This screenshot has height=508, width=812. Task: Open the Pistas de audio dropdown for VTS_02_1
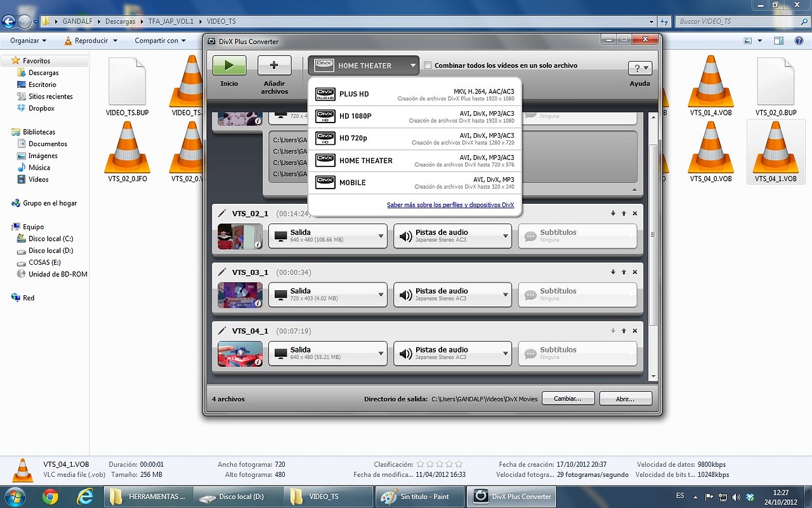click(452, 236)
